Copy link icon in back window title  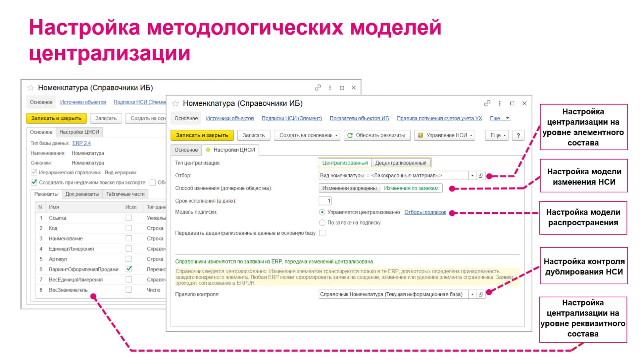[318, 87]
